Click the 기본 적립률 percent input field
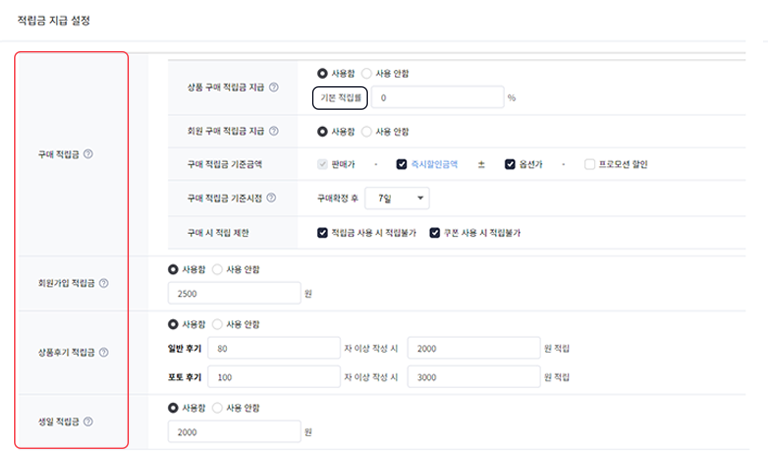 [437, 97]
